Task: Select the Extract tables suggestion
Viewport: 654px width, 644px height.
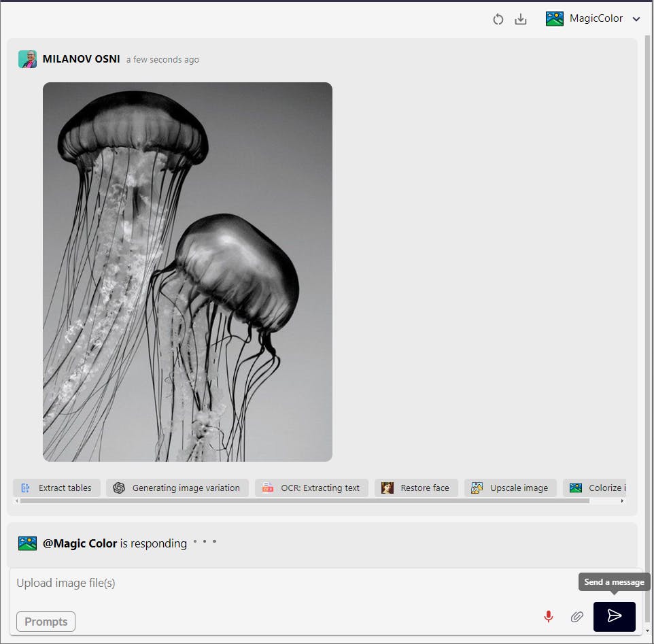Action: point(56,488)
